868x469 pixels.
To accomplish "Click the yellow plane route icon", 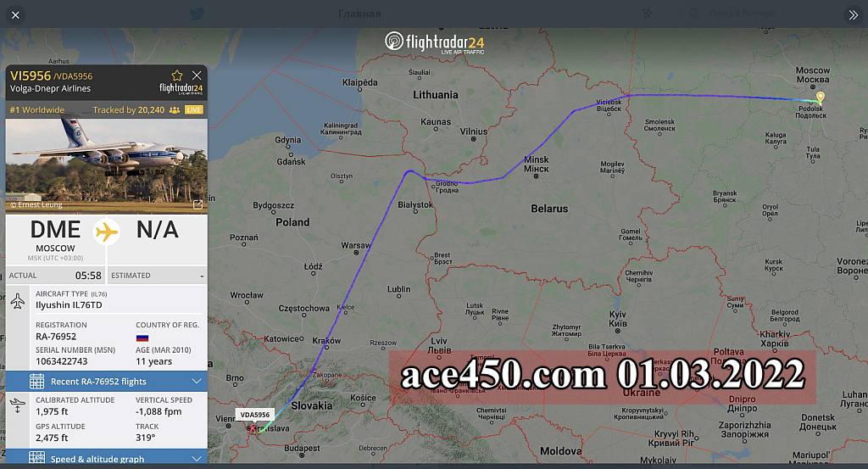I will (x=106, y=232).
